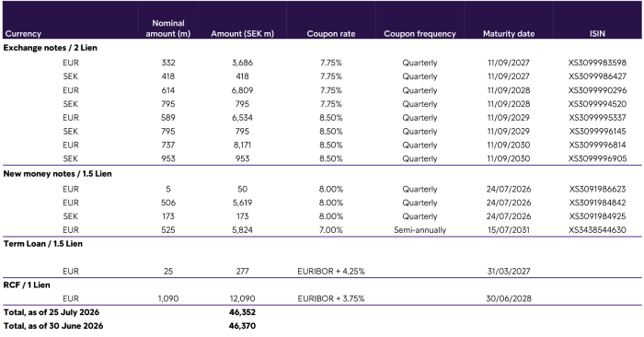Click ISIN XS3099995337
This screenshot has width=644, height=337.
[x=597, y=118]
